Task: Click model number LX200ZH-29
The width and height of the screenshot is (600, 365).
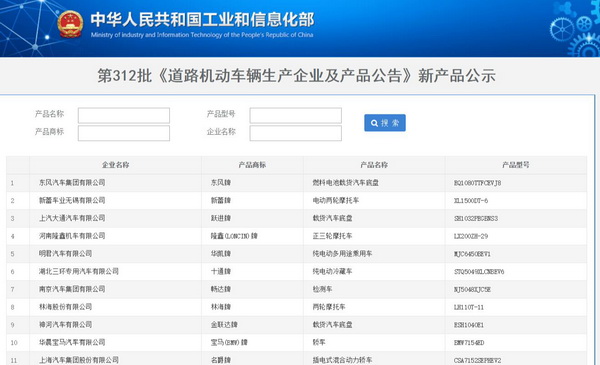Action: [471, 236]
